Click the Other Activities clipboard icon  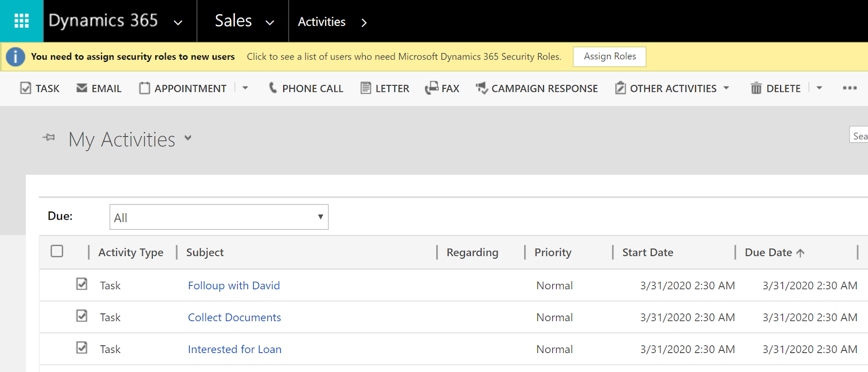point(621,88)
